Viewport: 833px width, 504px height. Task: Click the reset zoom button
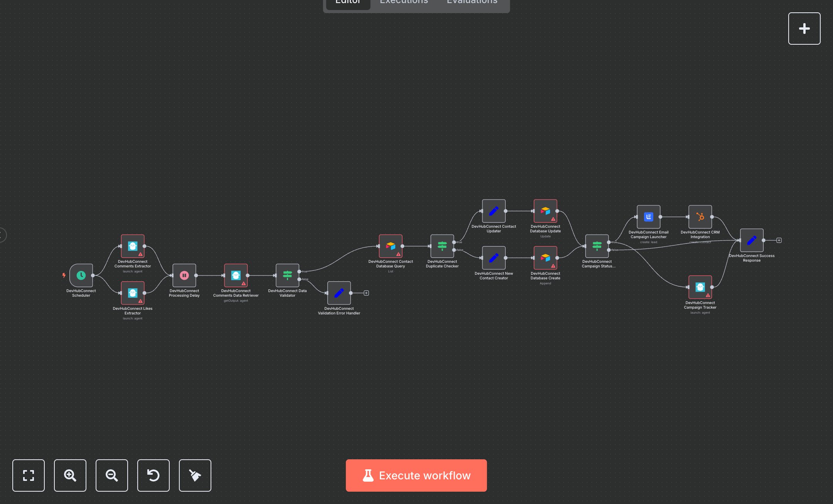click(x=153, y=475)
